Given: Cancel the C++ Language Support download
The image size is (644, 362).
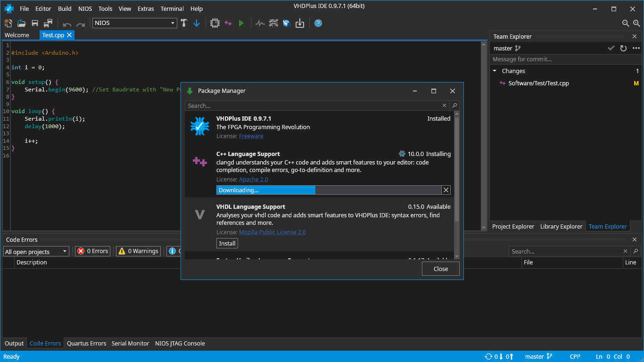Looking at the screenshot, I should click(446, 190).
